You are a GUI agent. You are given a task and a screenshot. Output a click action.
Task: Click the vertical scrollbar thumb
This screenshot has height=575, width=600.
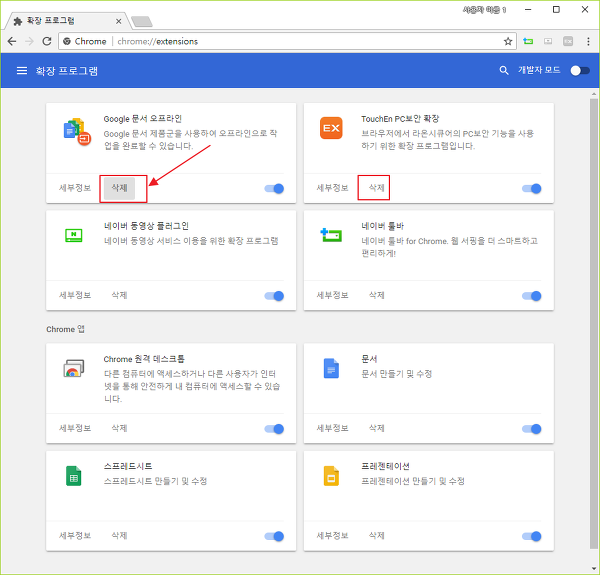pos(594,323)
